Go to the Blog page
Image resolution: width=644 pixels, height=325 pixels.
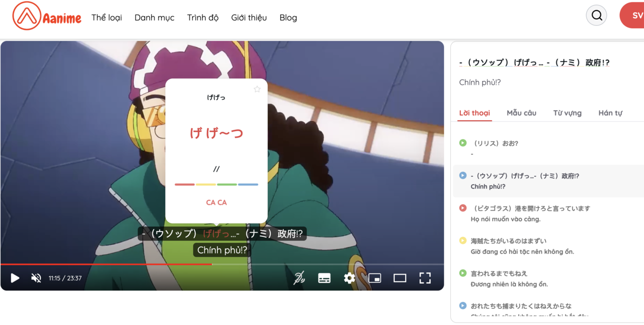pyautogui.click(x=288, y=17)
